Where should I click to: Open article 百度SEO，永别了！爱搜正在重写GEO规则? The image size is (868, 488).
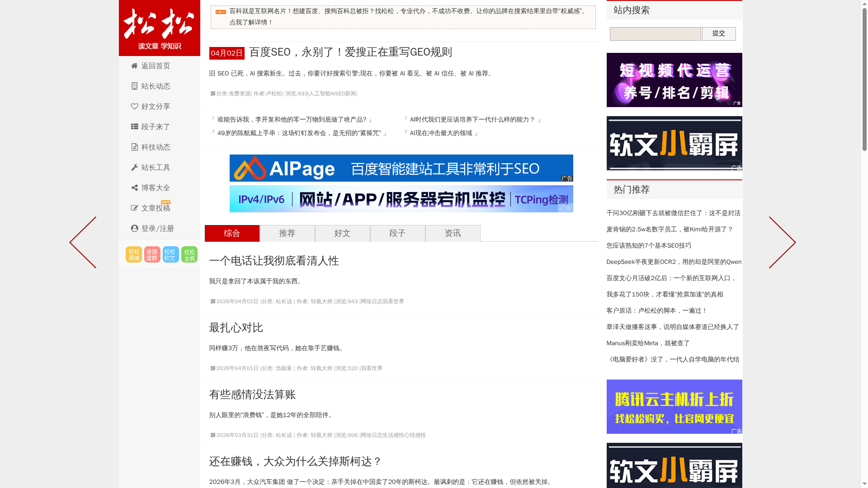[x=350, y=52]
